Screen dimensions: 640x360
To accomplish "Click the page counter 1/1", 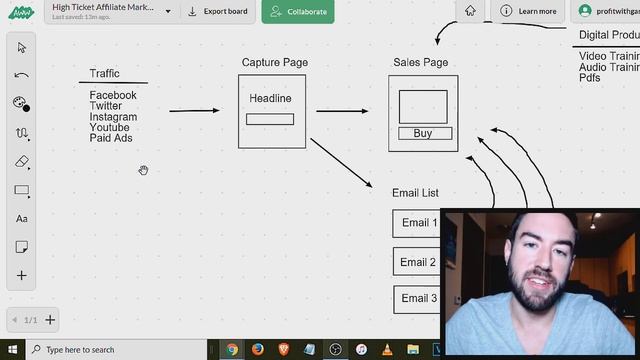I will click(31, 320).
